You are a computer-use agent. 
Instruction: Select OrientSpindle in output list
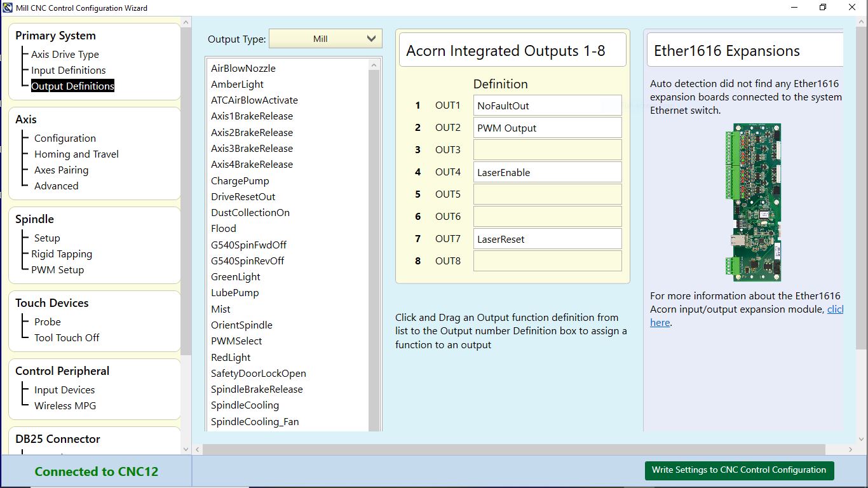click(x=241, y=325)
